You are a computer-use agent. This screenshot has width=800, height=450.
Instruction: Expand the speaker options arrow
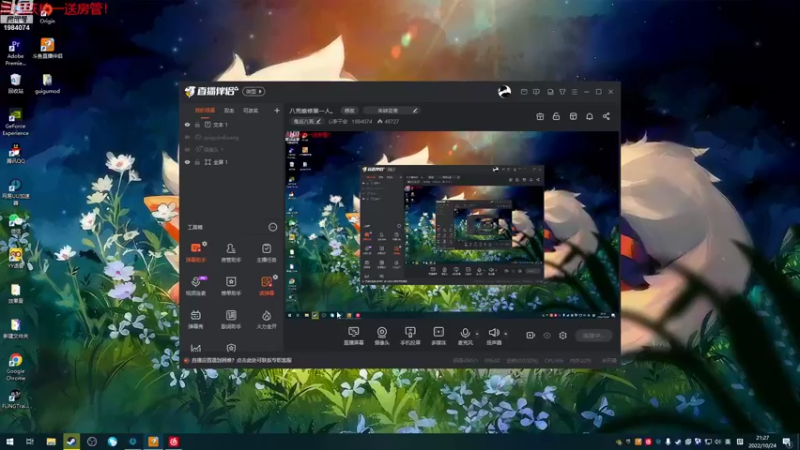coord(506,334)
